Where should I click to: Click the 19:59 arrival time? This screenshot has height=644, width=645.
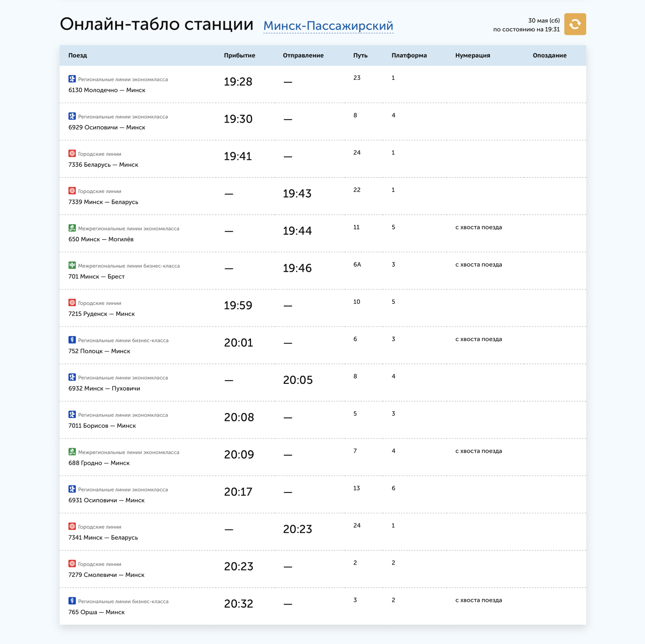click(238, 306)
